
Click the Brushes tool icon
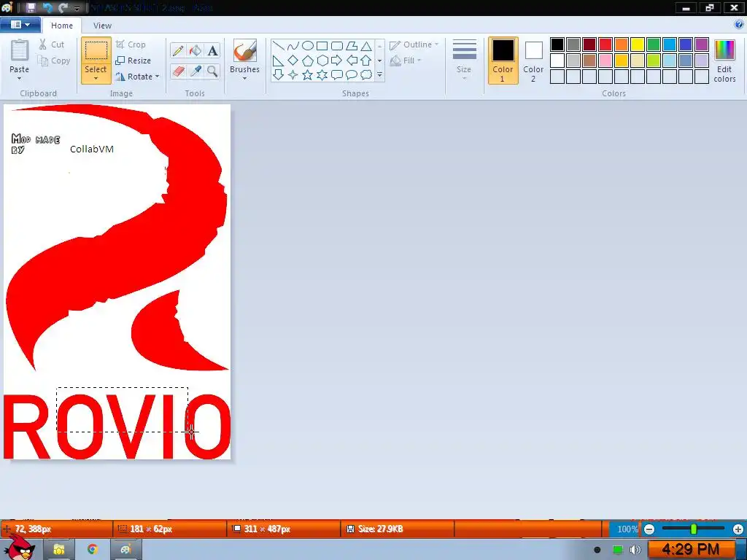click(245, 50)
